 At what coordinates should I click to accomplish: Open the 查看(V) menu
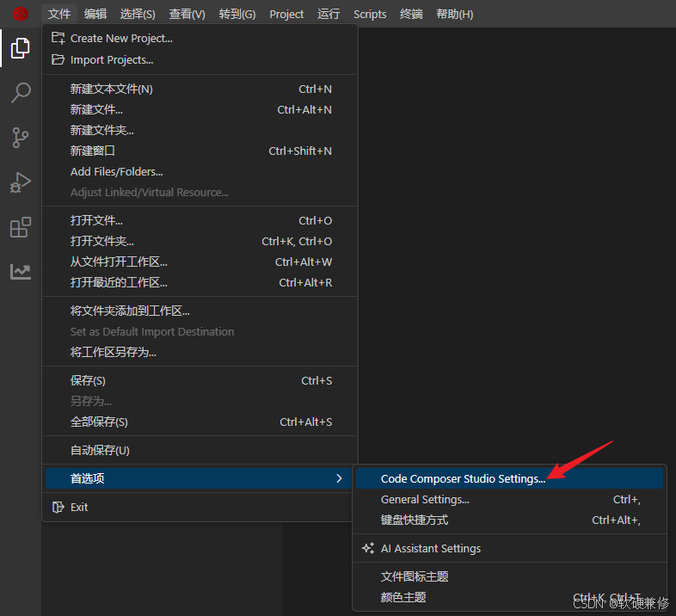coord(187,15)
